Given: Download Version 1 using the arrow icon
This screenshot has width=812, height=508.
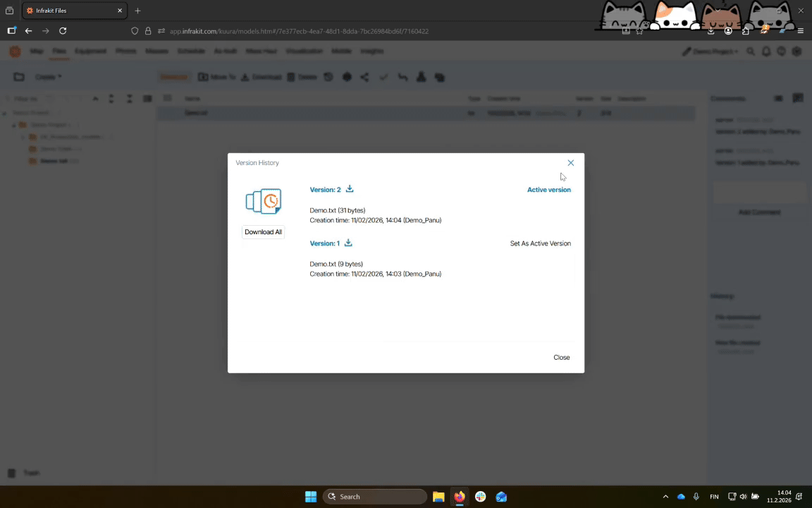Looking at the screenshot, I should pos(348,243).
